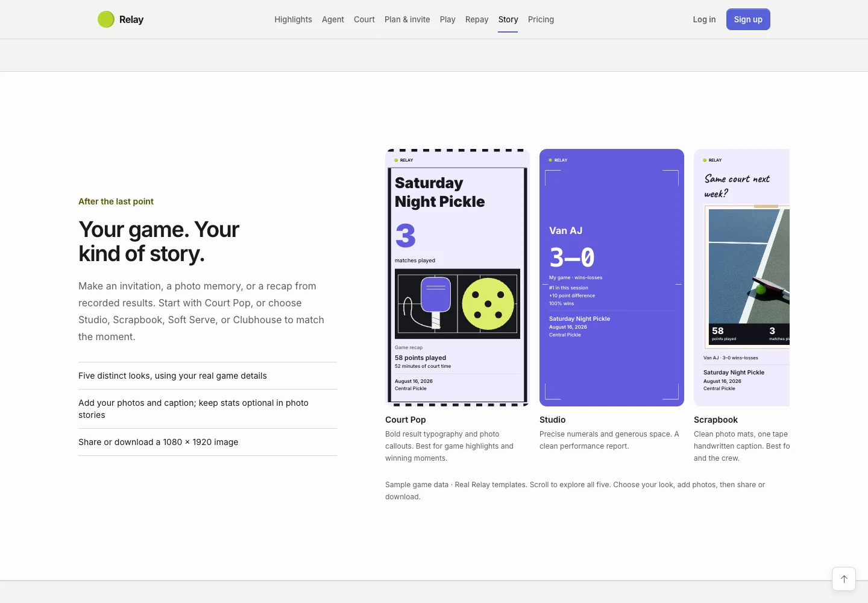
Task: Click the Relay wordmark
Action: 131,19
